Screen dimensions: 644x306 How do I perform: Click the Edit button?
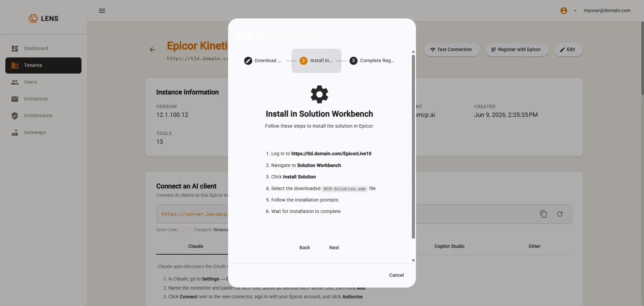(x=568, y=50)
